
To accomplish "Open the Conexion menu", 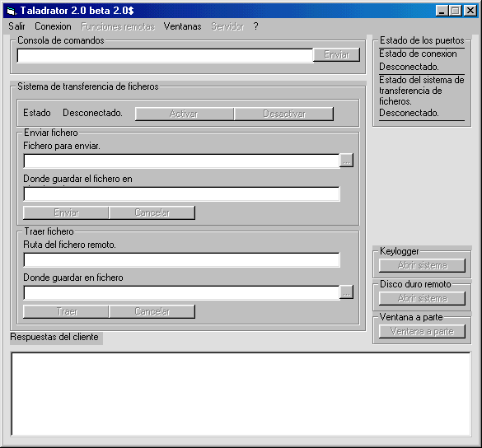I will pyautogui.click(x=53, y=26).
